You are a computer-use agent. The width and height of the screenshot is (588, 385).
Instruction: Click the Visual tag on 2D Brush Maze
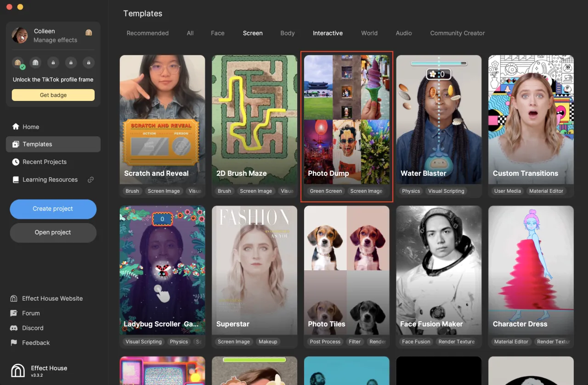(287, 191)
